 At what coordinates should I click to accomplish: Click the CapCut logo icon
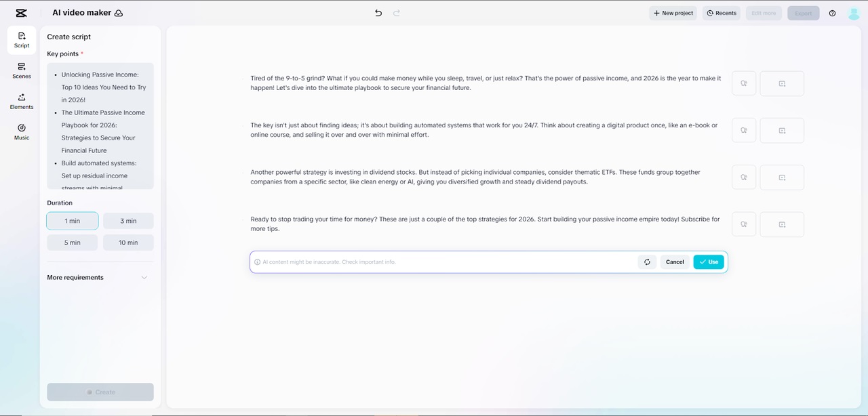click(21, 13)
